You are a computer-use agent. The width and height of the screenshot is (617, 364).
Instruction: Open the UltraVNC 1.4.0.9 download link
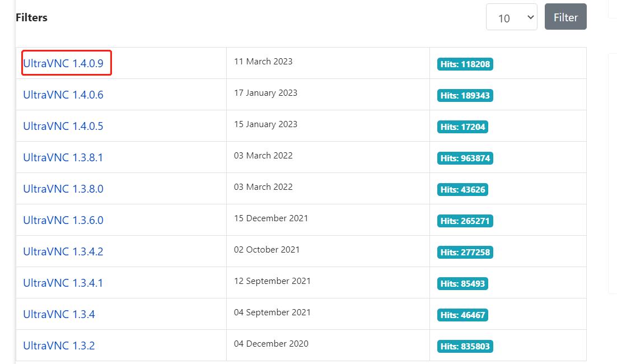coord(63,63)
